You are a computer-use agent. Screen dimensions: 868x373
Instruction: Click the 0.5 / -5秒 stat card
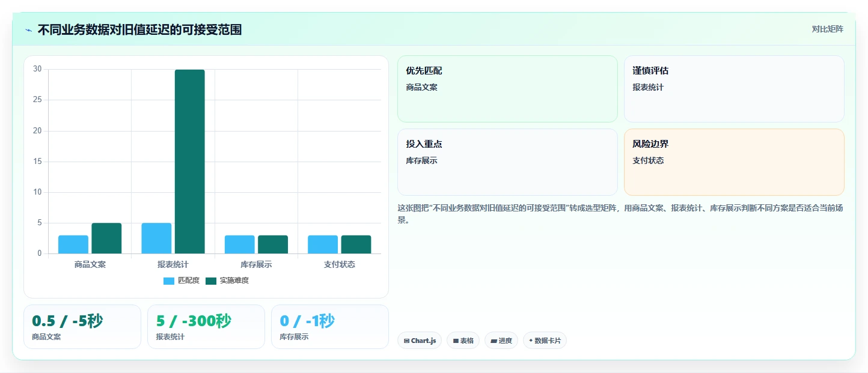[82, 327]
